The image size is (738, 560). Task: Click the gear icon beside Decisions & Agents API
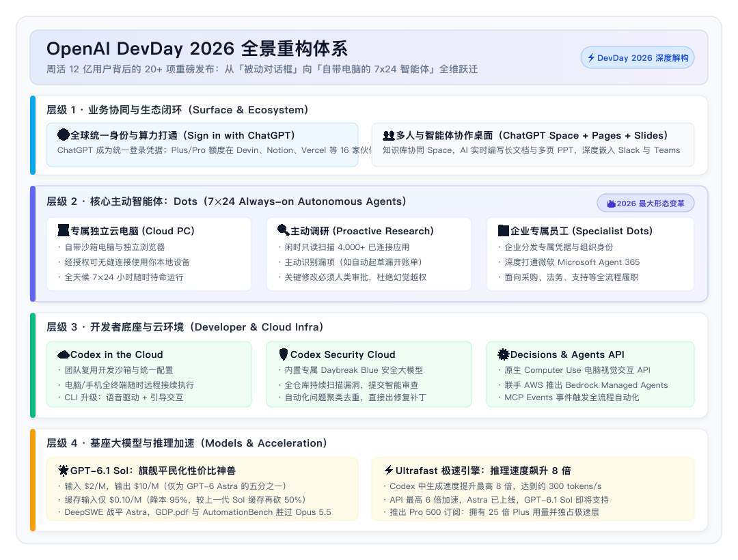(504, 354)
